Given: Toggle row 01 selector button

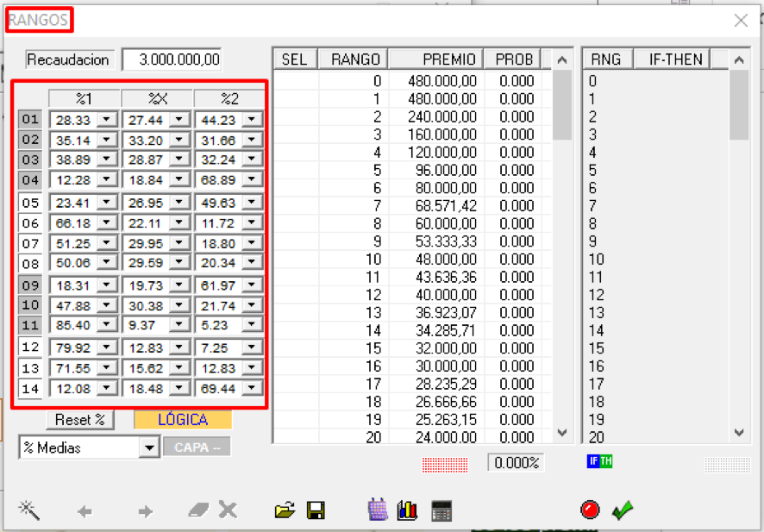Looking at the screenshot, I should pos(30,119).
